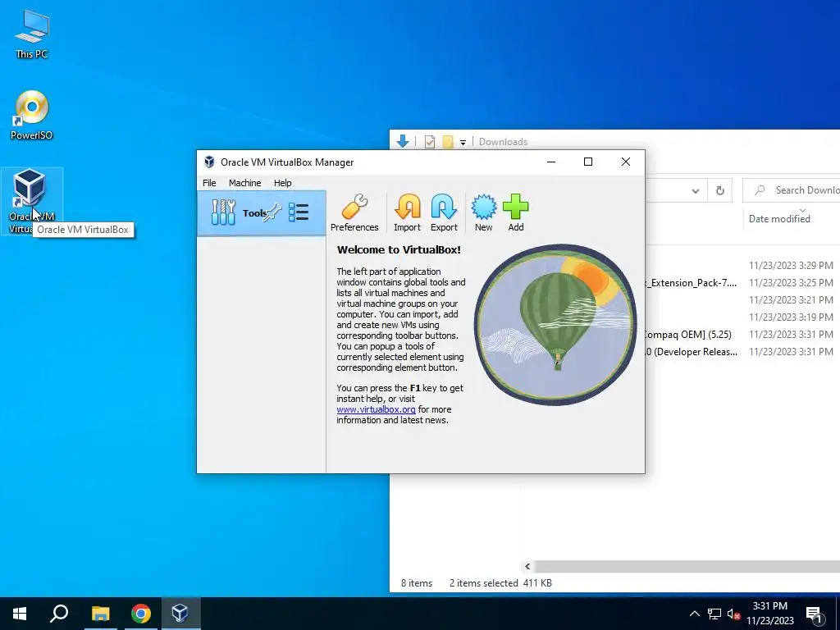This screenshot has height=630, width=840.
Task: Click the taskbar Search magnifier
Action: (59, 614)
